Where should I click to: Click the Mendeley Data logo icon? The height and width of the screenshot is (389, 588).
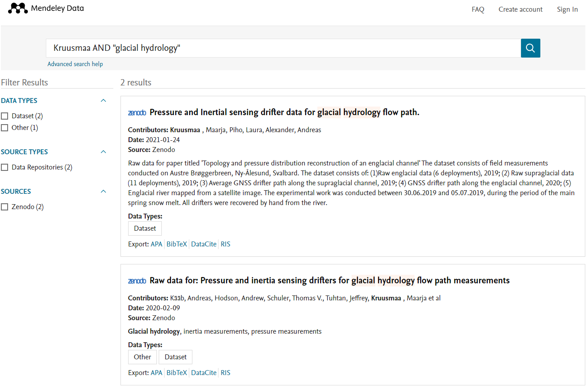pos(18,8)
